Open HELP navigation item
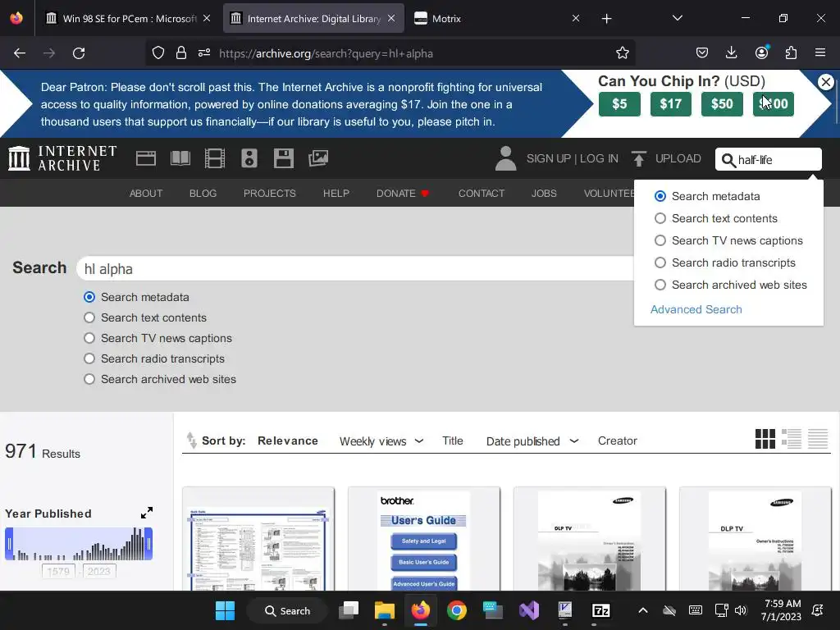Image resolution: width=840 pixels, height=630 pixels. [x=336, y=194]
